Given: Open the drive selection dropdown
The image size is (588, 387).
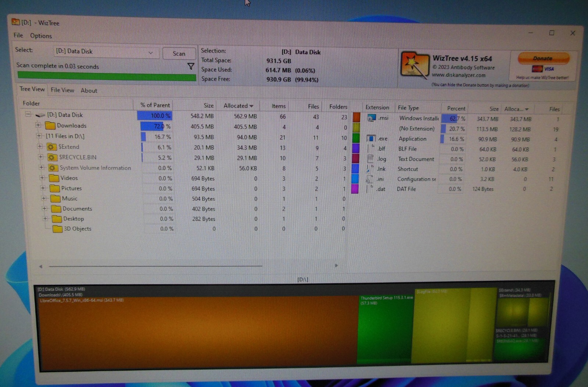Looking at the screenshot, I should [x=151, y=53].
